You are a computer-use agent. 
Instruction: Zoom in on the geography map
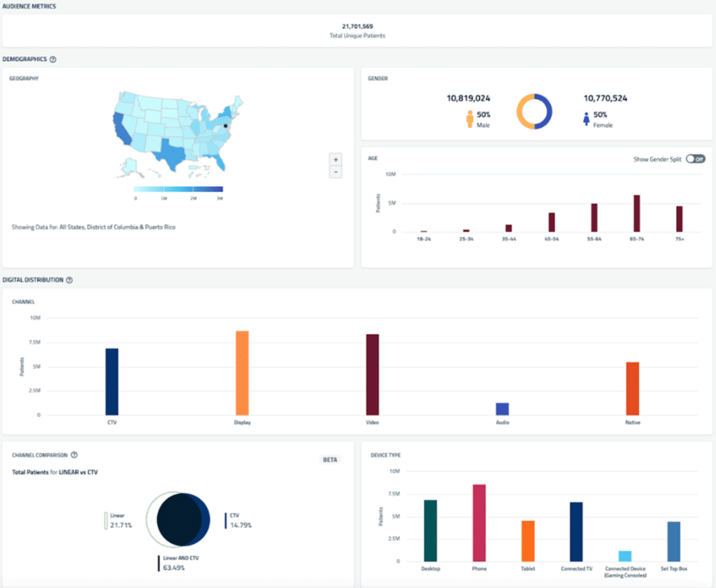click(336, 160)
